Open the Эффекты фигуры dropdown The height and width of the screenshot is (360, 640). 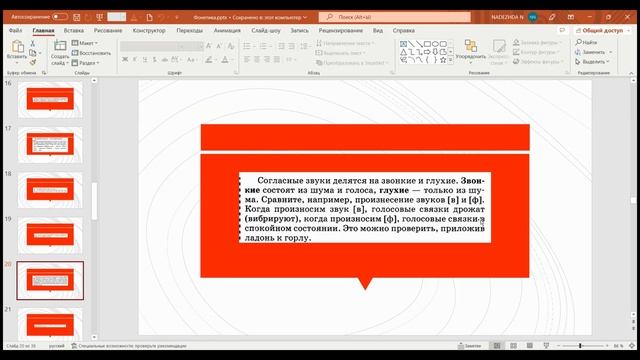point(537,62)
